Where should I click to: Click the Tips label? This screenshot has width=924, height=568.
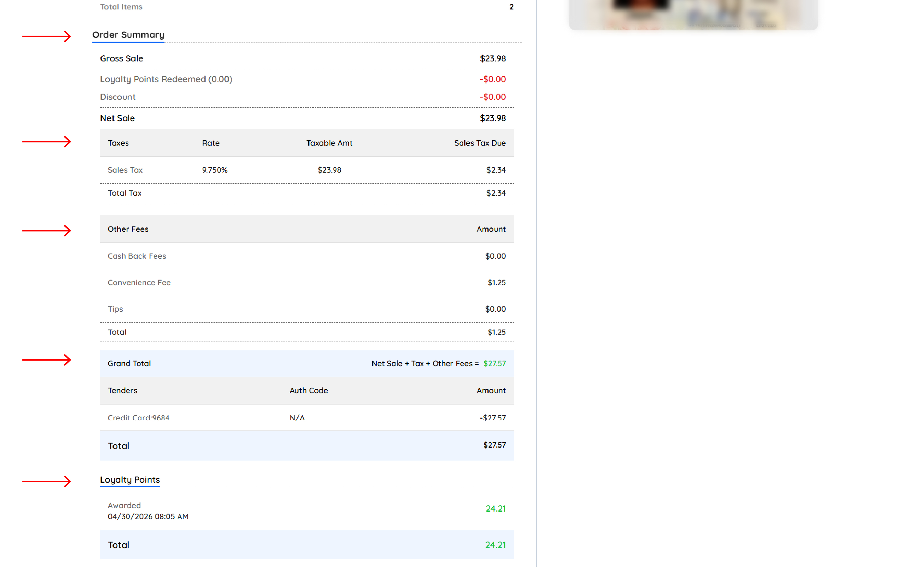pos(115,309)
